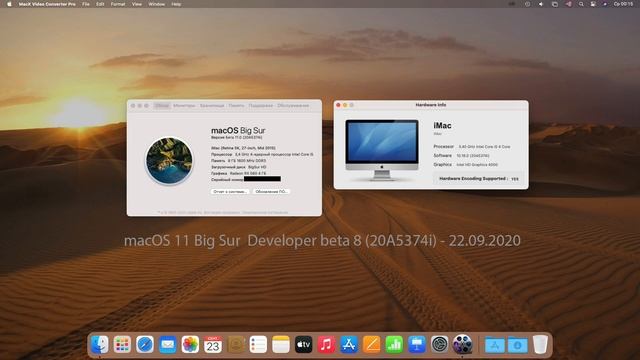Switch to the Обслуживание tab
The width and height of the screenshot is (640, 360).
pyautogui.click(x=293, y=106)
